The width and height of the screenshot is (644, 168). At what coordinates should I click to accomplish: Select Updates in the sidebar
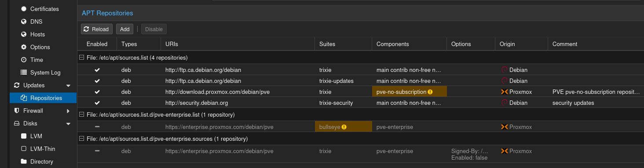(x=34, y=85)
